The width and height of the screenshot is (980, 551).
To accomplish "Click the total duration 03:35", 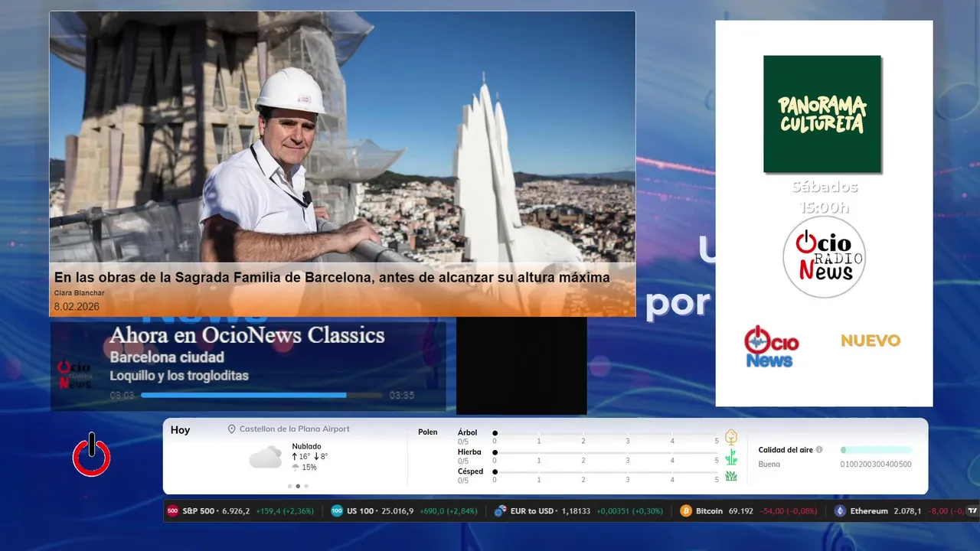I will tap(402, 396).
